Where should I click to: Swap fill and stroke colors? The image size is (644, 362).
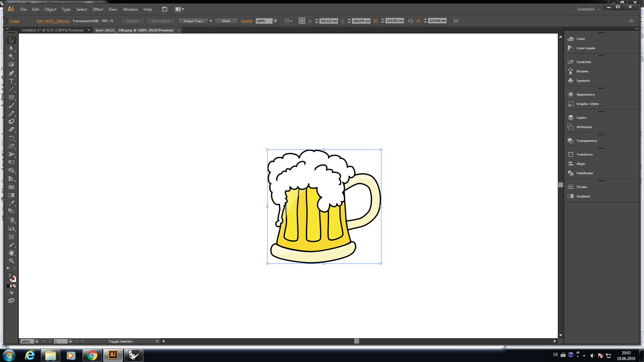click(x=15, y=268)
